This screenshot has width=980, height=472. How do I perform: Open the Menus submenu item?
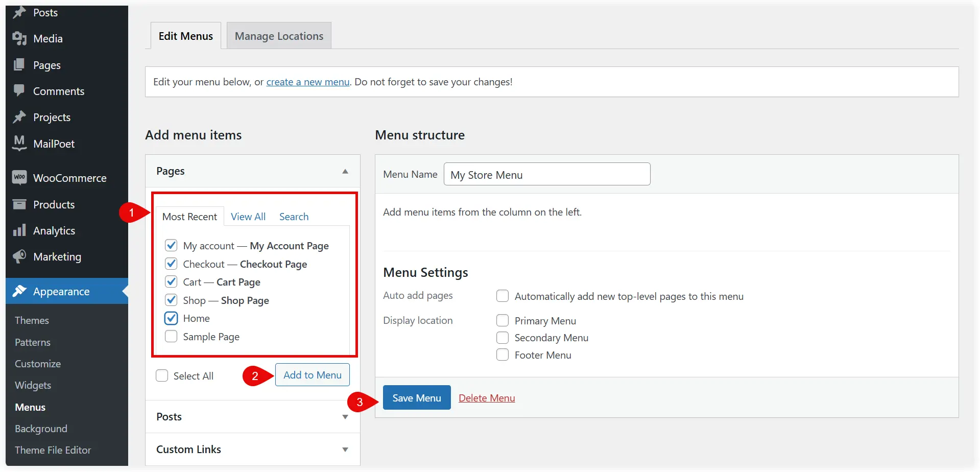(x=30, y=407)
